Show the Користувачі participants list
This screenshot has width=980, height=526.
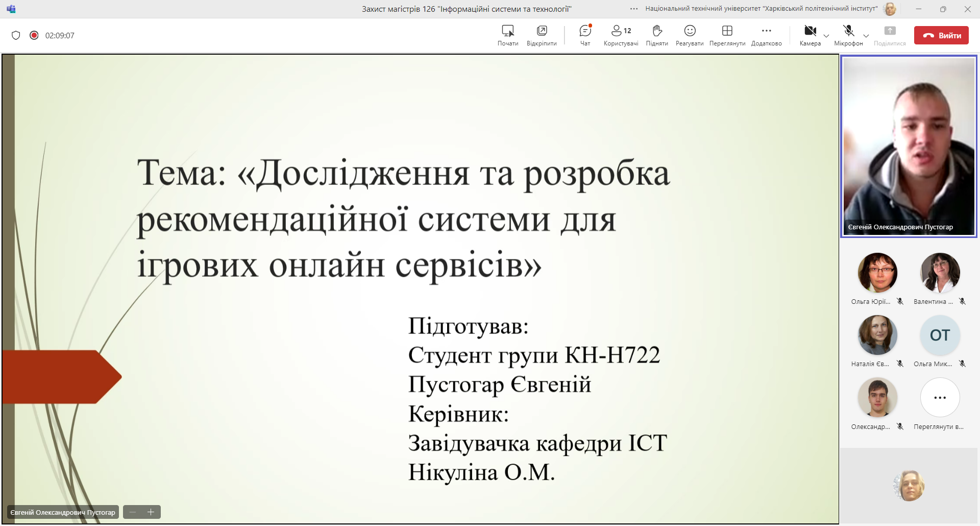(621, 35)
